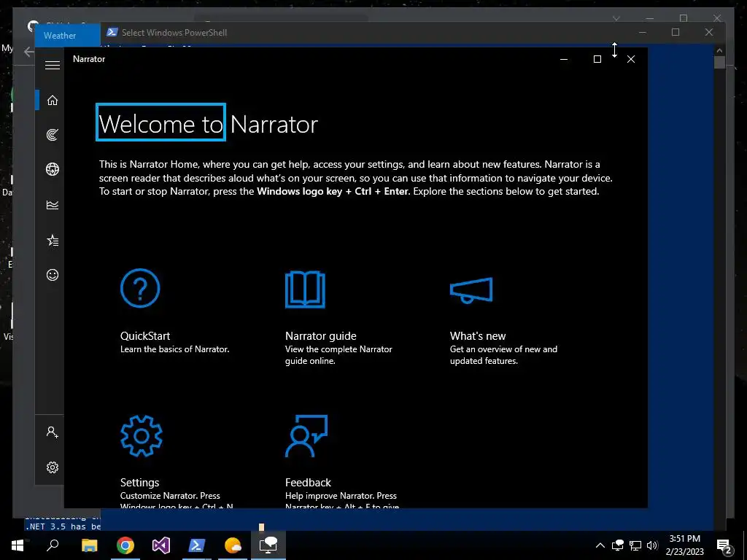Screen dimensions: 747x560
Task: Click the Select Windows PowerShell title bar
Action: (x=174, y=32)
